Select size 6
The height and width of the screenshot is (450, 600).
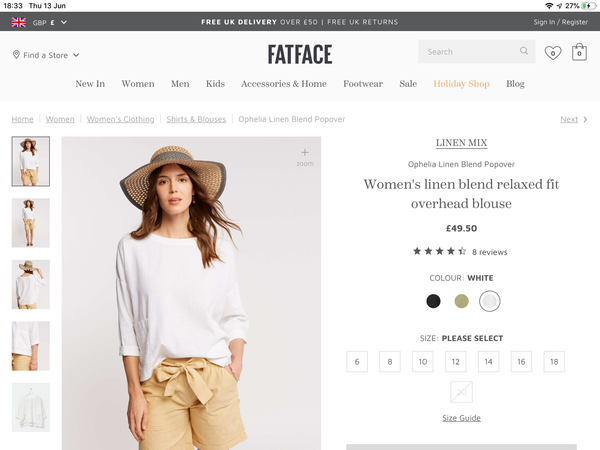[357, 362]
